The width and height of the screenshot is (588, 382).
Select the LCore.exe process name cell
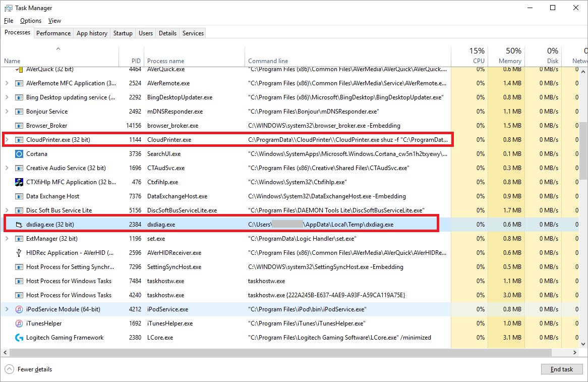tap(160, 338)
